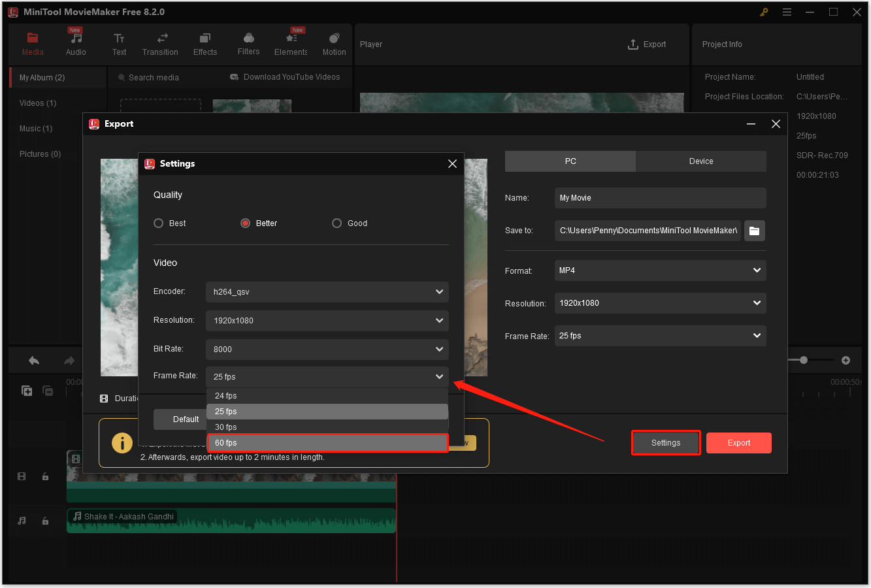
Task: Click the zoom-in plus icon on timeline
Action: [x=846, y=361]
